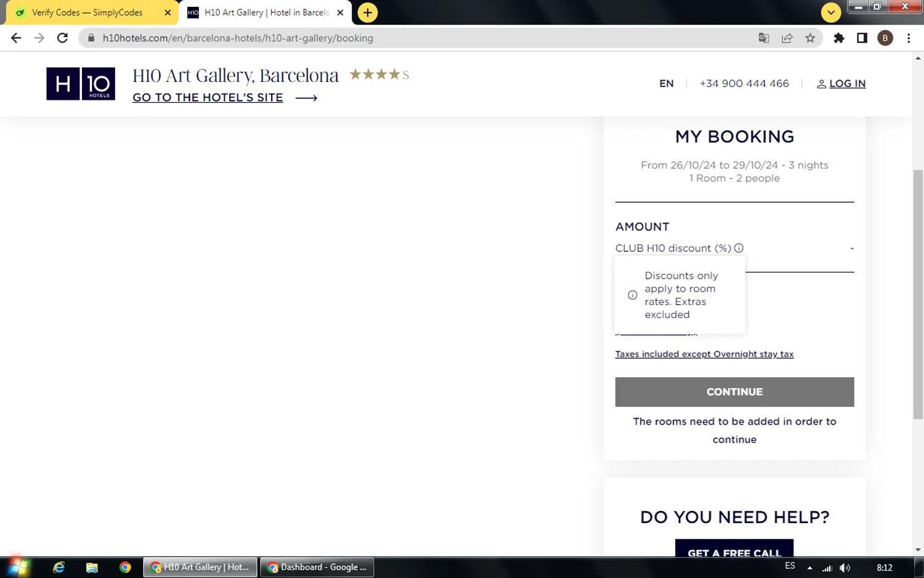
Task: Click the CONTINUE button
Action: pos(734,392)
